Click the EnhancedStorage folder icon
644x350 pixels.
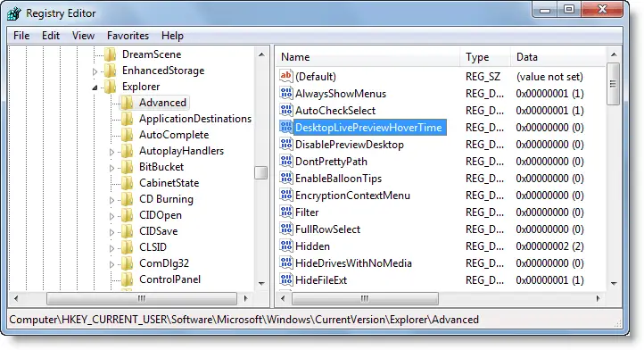point(110,71)
